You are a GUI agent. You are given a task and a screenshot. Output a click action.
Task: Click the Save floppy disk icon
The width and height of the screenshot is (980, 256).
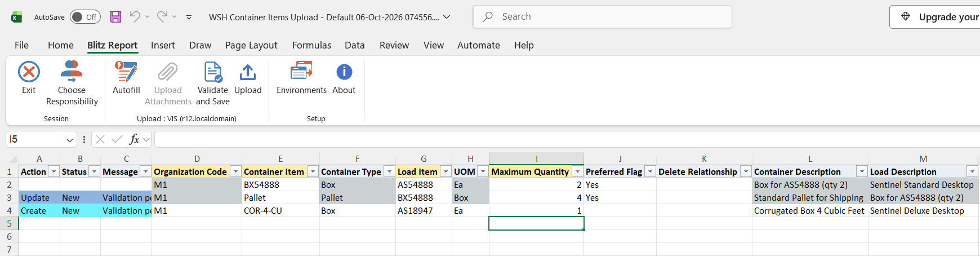[x=115, y=17]
